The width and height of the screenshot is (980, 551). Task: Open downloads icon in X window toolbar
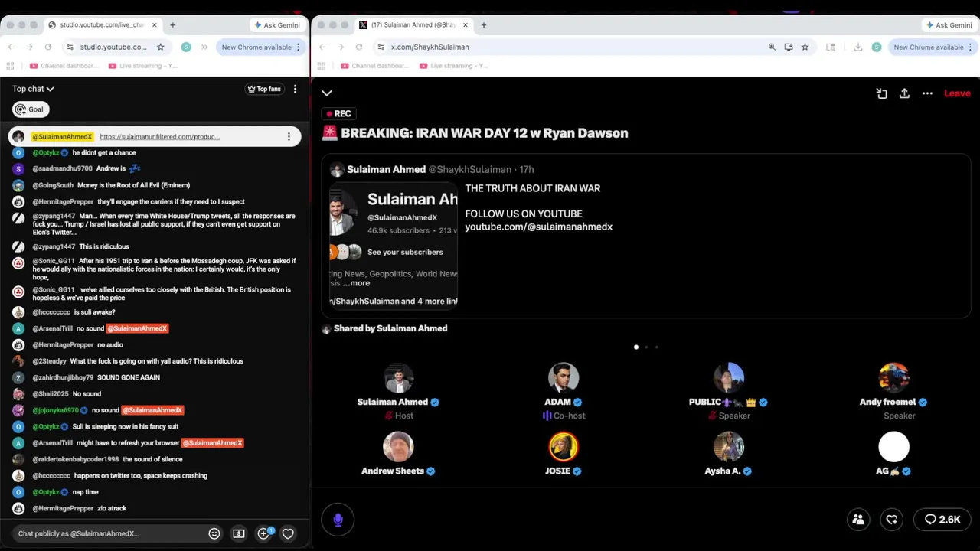857,47
